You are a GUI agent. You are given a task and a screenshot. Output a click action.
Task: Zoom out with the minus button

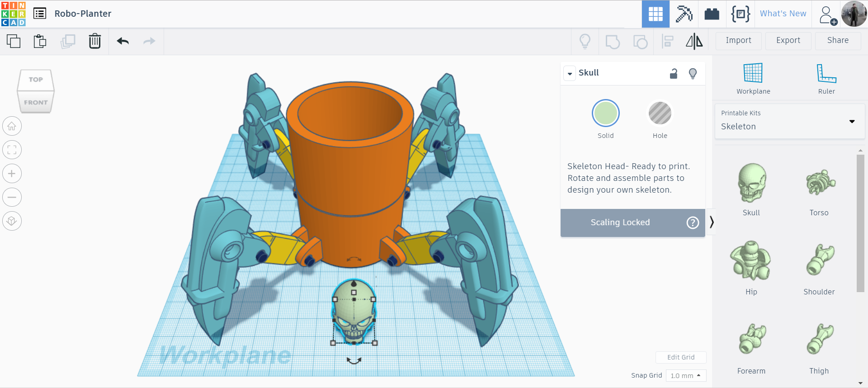click(12, 197)
